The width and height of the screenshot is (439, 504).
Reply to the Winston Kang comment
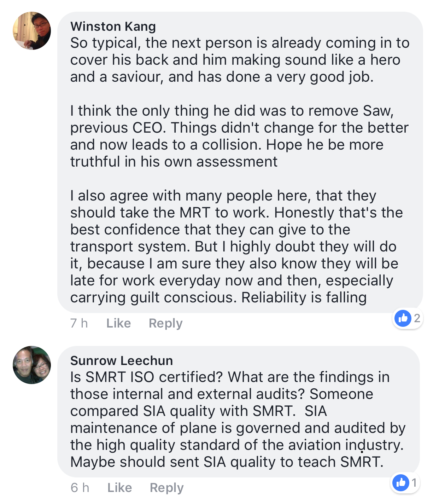pyautogui.click(x=165, y=323)
